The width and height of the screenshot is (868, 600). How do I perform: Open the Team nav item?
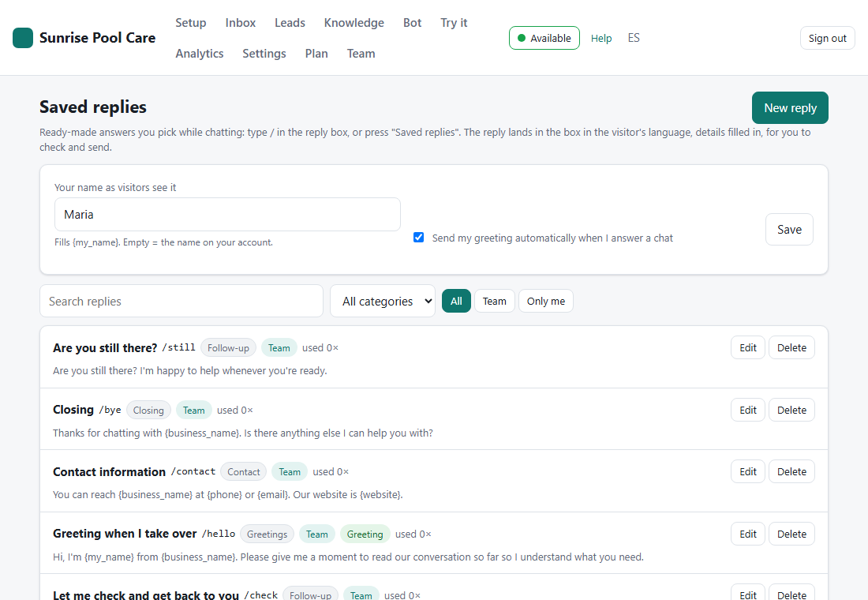[361, 54]
